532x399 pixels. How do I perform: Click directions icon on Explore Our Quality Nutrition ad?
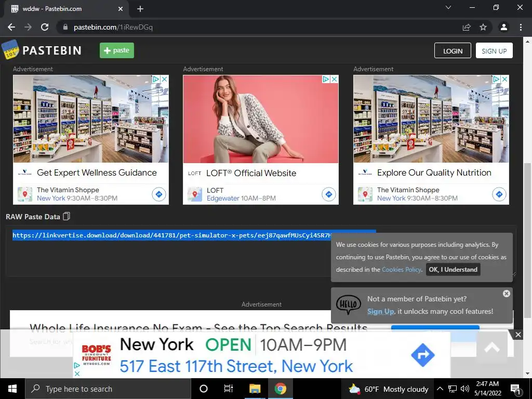pyautogui.click(x=499, y=194)
